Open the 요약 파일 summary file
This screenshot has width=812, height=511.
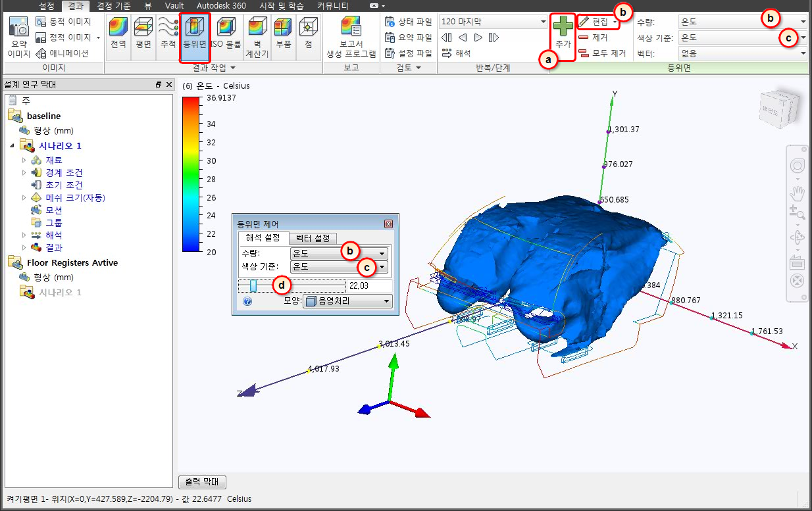point(409,37)
